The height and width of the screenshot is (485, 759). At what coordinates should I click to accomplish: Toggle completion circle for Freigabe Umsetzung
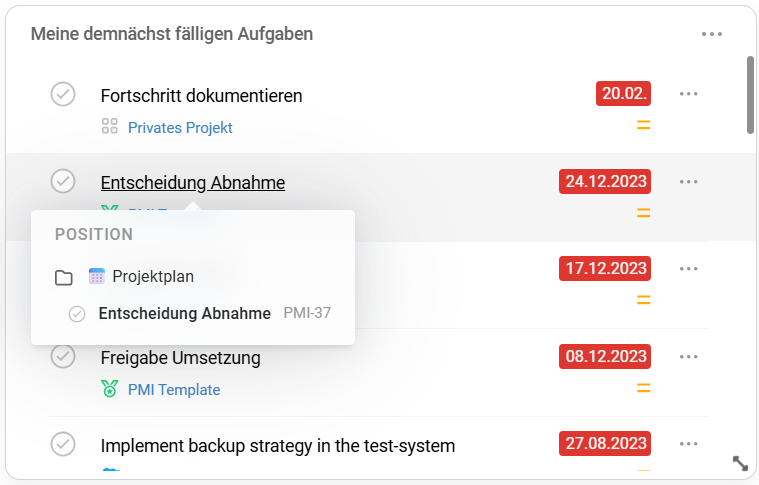(63, 356)
